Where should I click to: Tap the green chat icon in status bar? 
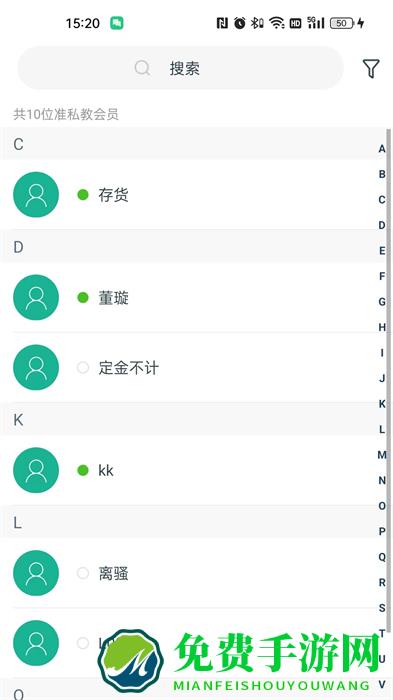[x=117, y=23]
